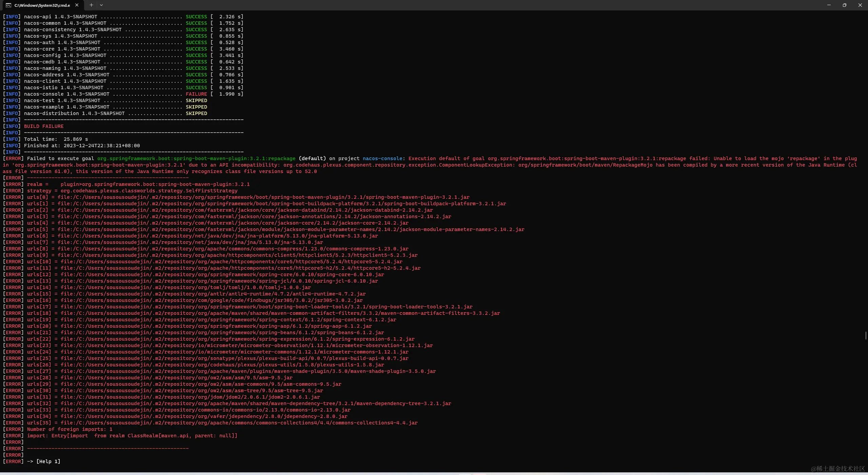The image size is (868, 475).
Task: Minimize the terminal window
Action: (x=829, y=5)
